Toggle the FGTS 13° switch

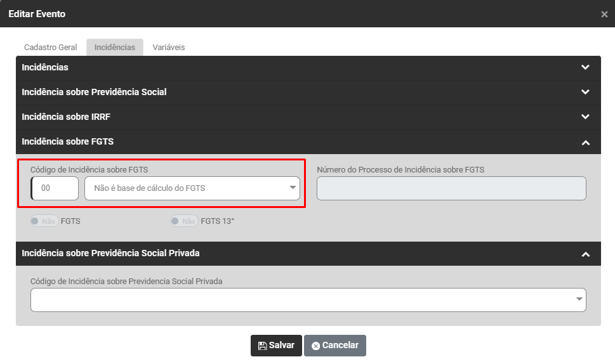[183, 221]
